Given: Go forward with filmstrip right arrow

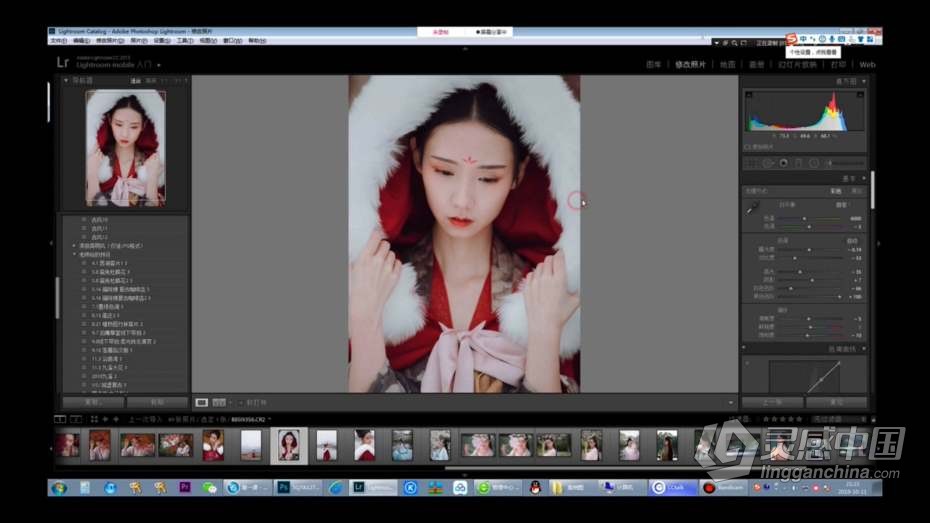Looking at the screenshot, I should coord(116,419).
